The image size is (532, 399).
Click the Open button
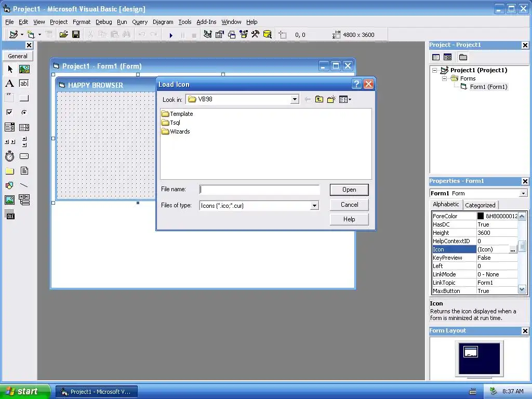[x=349, y=190]
